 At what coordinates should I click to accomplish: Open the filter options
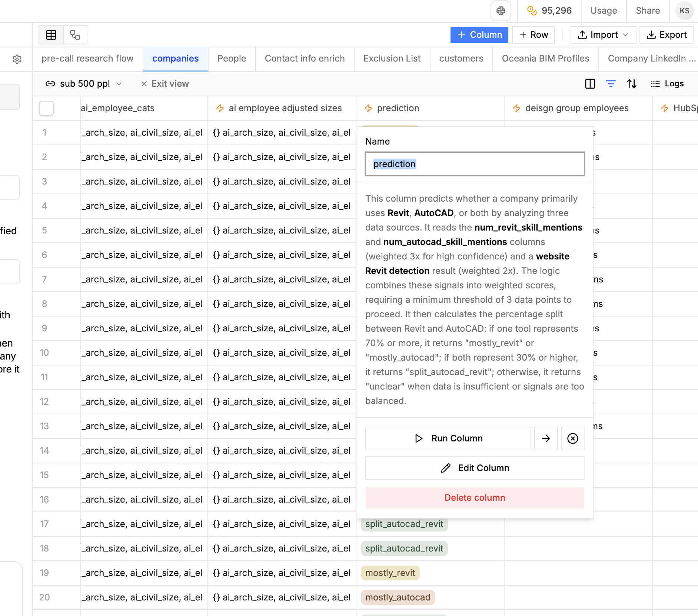pos(611,84)
